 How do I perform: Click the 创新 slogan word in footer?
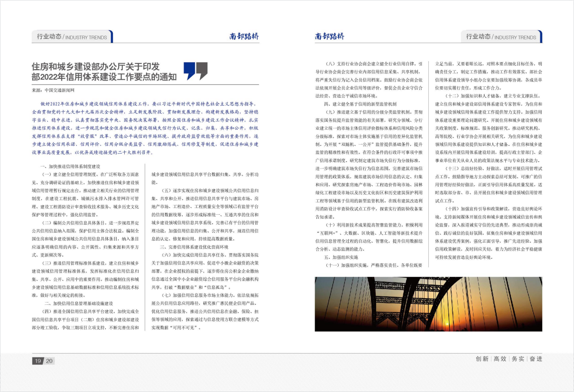pos(482,359)
